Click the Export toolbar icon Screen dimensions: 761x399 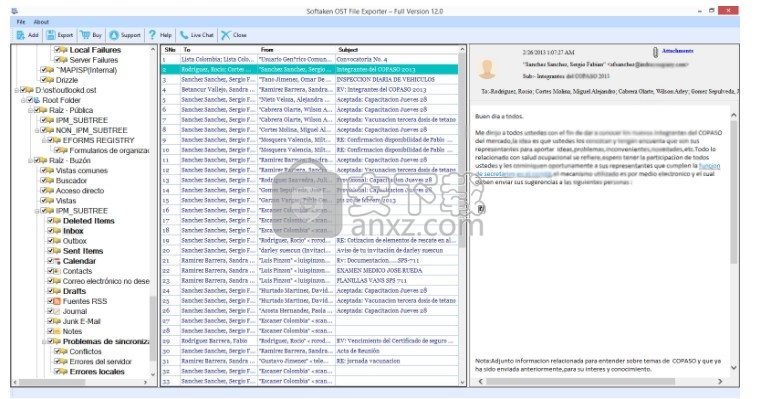(x=50, y=35)
